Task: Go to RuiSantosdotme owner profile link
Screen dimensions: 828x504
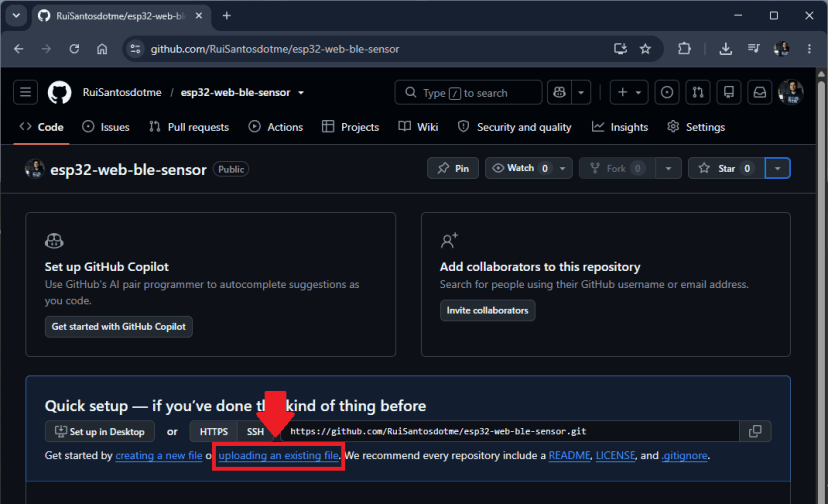Action: [122, 92]
